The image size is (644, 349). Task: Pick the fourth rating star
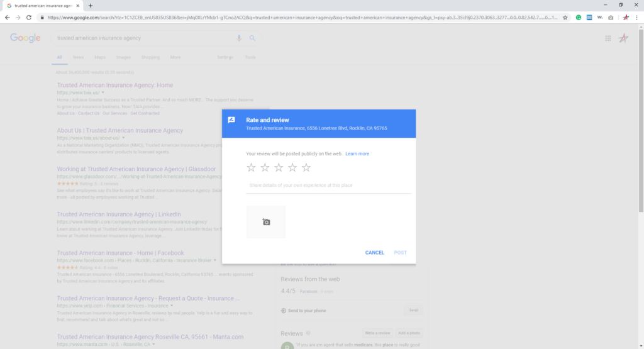click(292, 167)
